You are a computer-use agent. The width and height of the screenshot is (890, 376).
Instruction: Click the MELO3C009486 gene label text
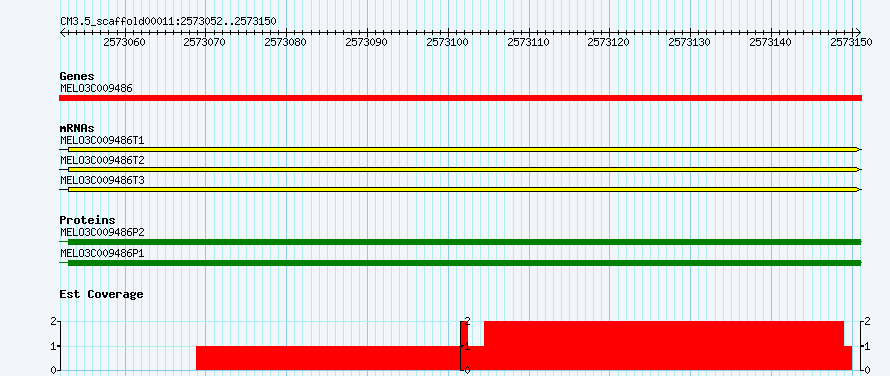pyautogui.click(x=96, y=88)
